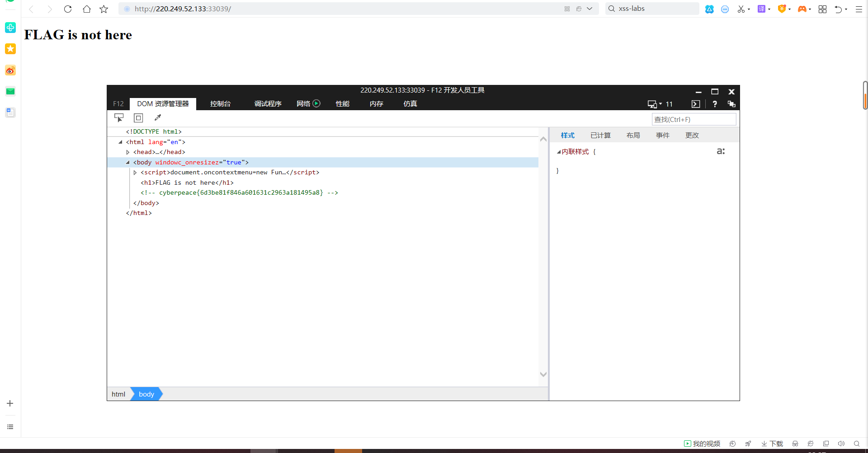Toggle pseudo-class states with a: button
Screen dimensions: 868x453
(721, 151)
